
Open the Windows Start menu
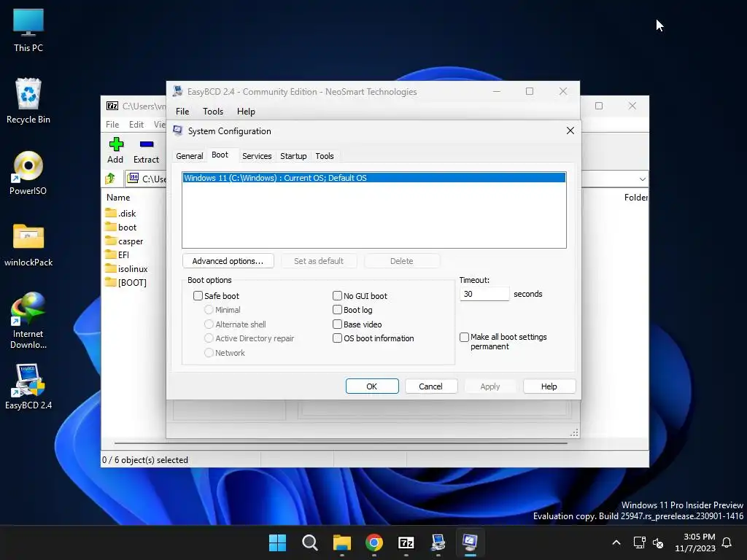(277, 542)
